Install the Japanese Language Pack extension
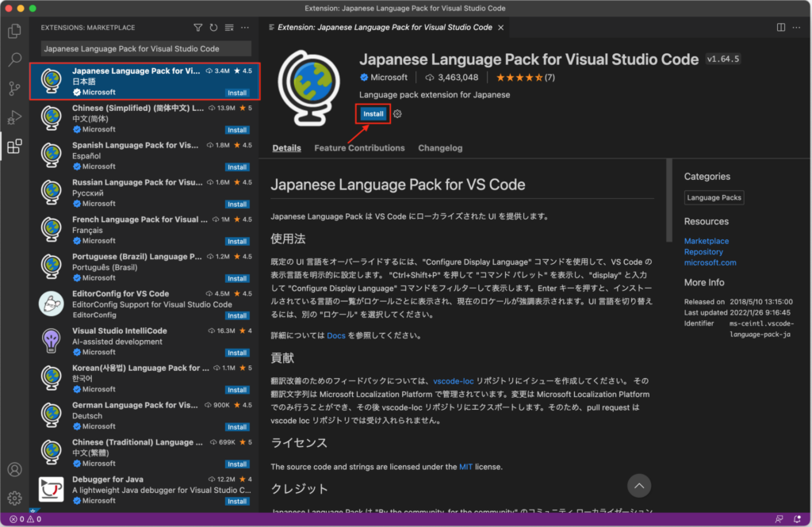Screen dimensions: 812x527 (373, 113)
